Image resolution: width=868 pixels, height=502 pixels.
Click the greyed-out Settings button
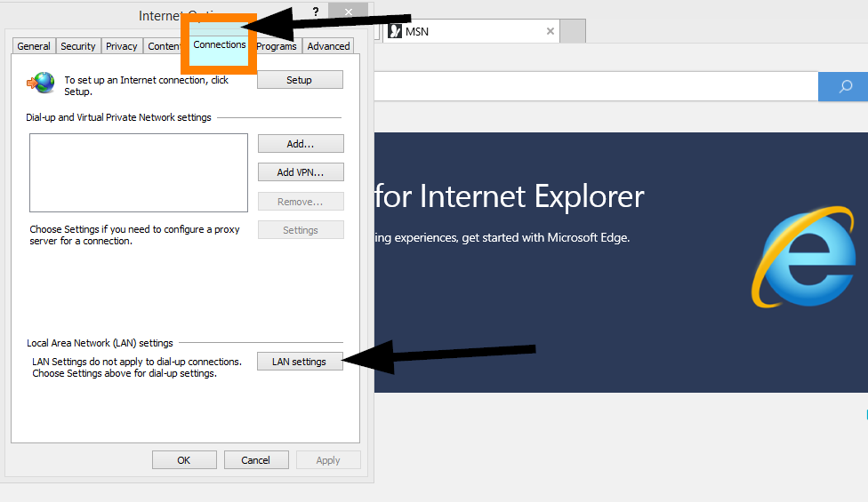tap(301, 230)
